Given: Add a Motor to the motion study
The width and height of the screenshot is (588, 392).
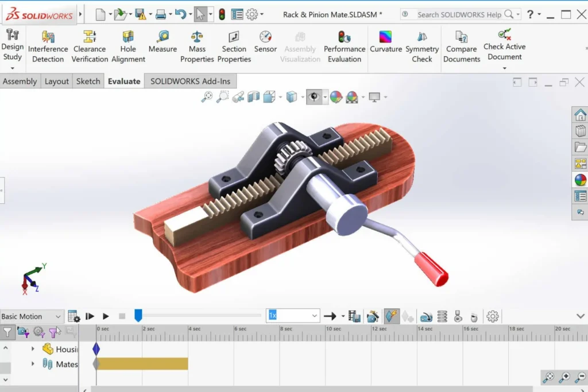Looking at the screenshot, I should pos(426,317).
